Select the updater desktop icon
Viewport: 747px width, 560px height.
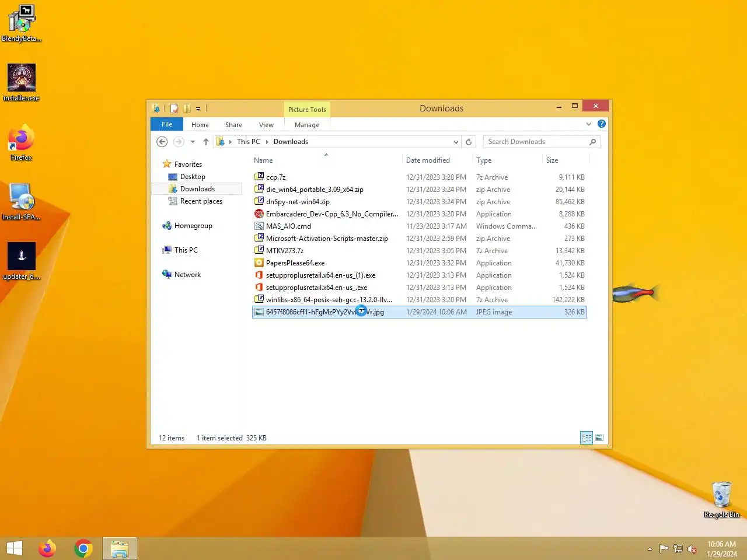pos(22,261)
